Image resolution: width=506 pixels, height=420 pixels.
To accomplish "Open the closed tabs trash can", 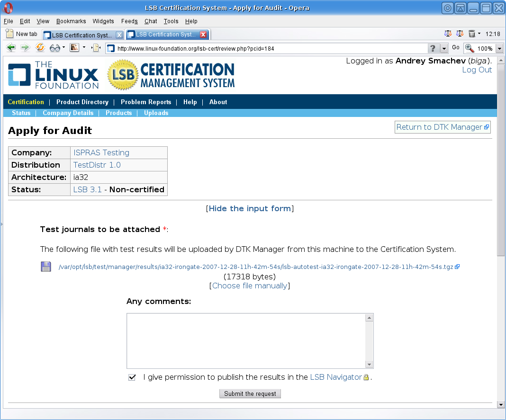I will point(472,34).
